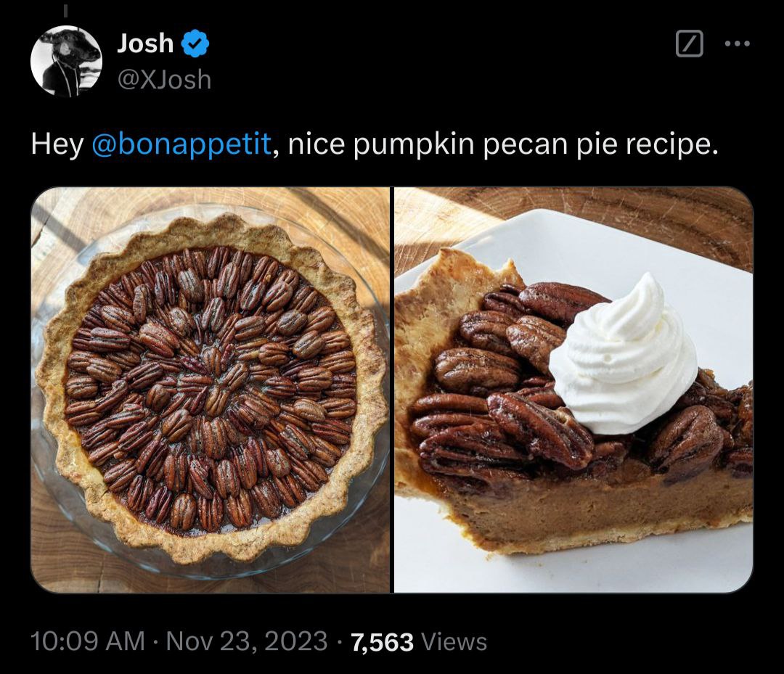This screenshot has height=674, width=784.
Task: Click the word "Hey" in the post
Action: 57,144
